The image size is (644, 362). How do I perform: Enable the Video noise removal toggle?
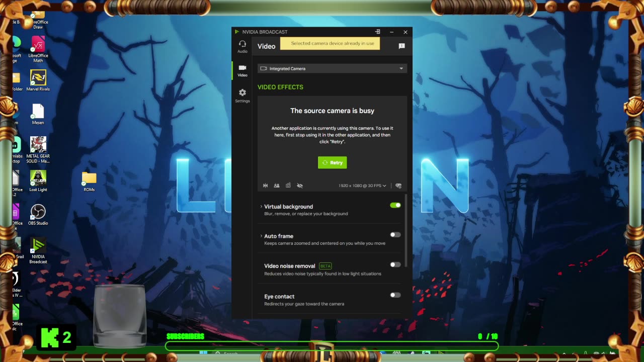(395, 264)
